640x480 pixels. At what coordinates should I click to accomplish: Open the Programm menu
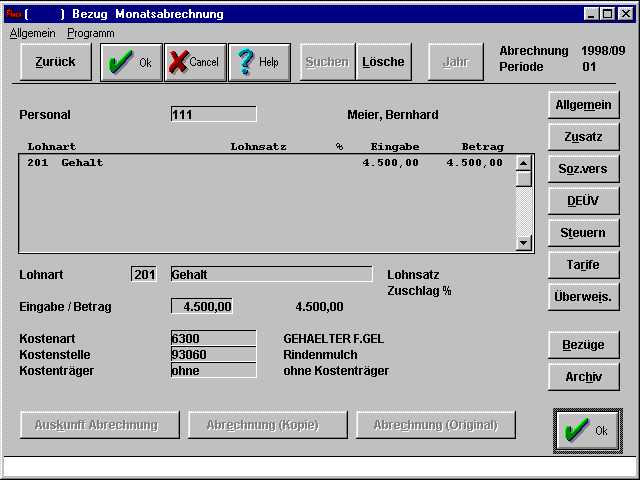coord(91,33)
